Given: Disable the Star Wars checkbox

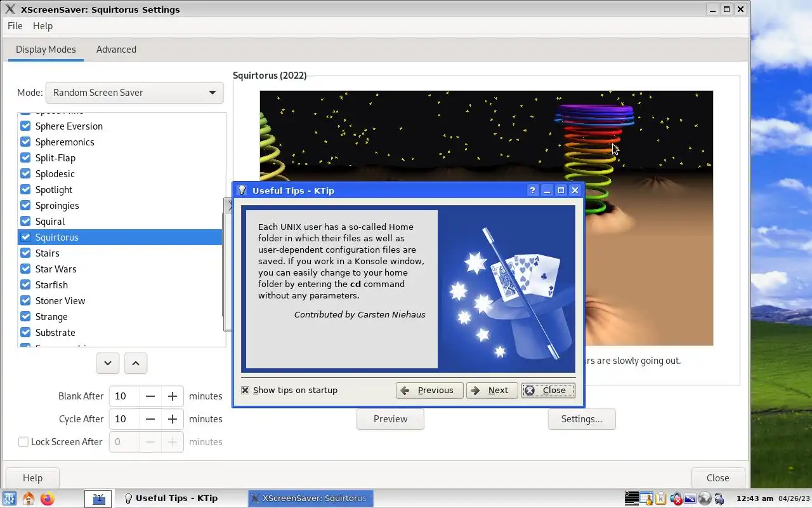Looking at the screenshot, I should pos(25,269).
